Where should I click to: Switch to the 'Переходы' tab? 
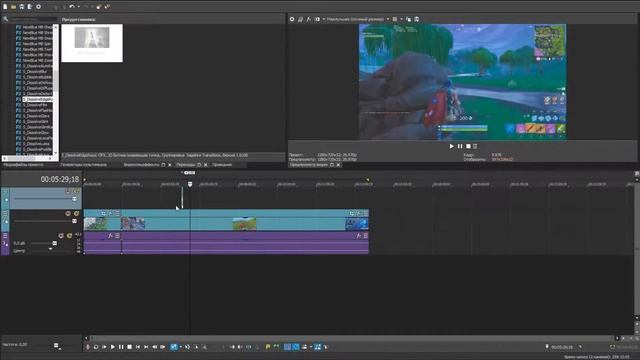(x=186, y=165)
